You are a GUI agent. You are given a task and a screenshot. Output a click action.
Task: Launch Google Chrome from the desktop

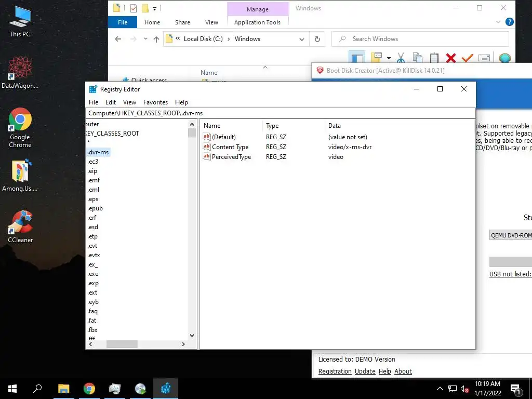tap(20, 128)
